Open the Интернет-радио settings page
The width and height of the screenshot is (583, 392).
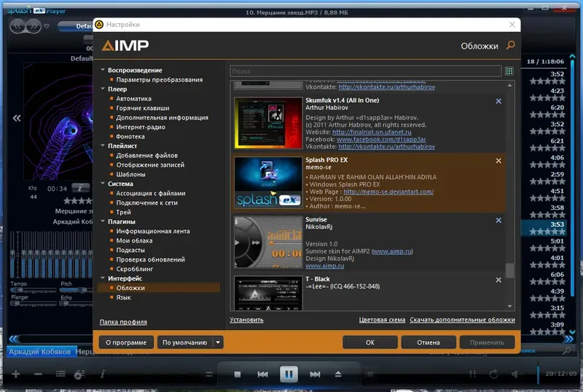[141, 127]
